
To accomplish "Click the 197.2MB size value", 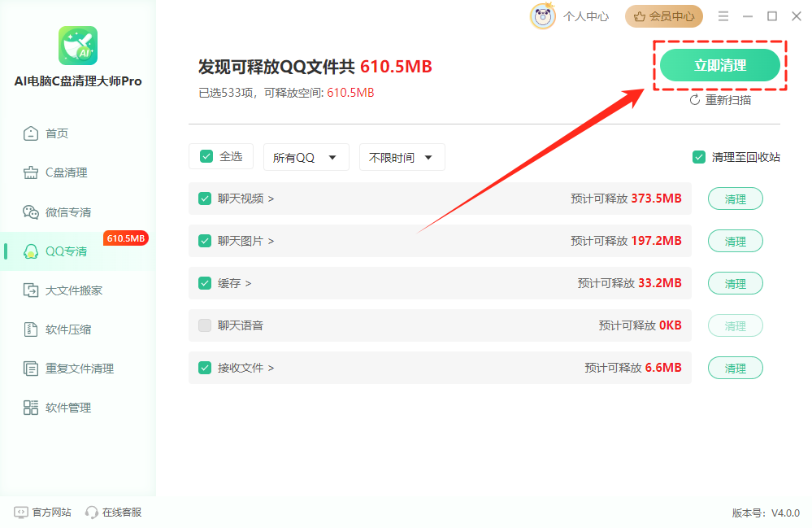I will pos(656,241).
